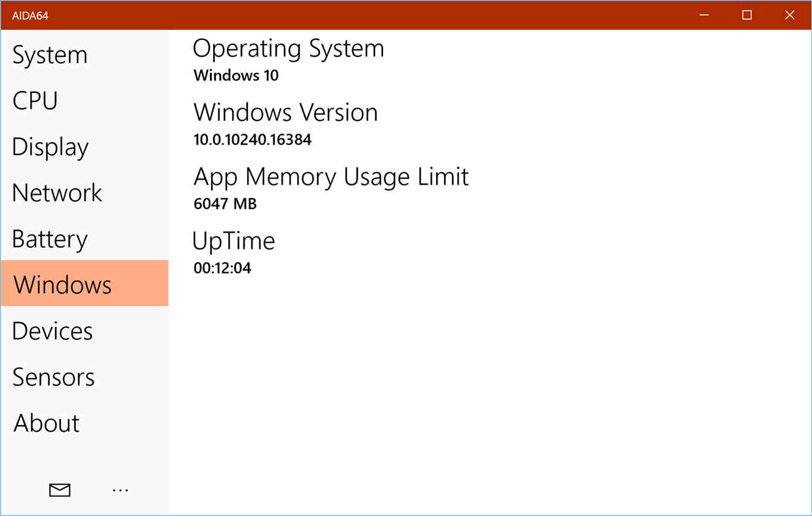Click the App Memory Usage Limit heading
812x516 pixels.
coord(331,176)
